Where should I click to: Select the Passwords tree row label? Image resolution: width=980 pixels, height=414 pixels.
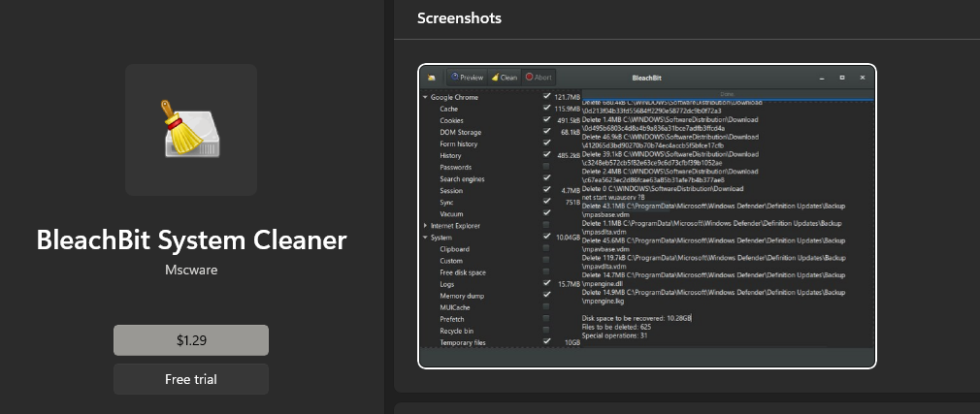456,168
